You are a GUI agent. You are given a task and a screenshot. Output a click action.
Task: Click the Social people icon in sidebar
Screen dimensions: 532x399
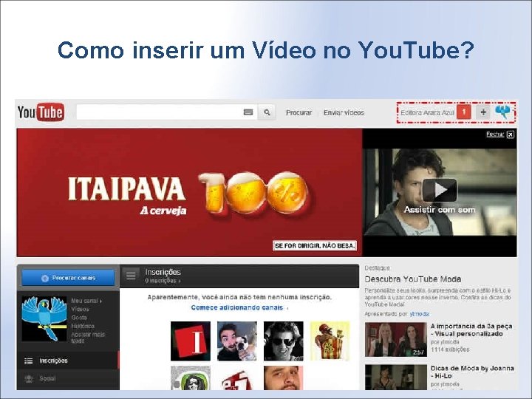29,378
